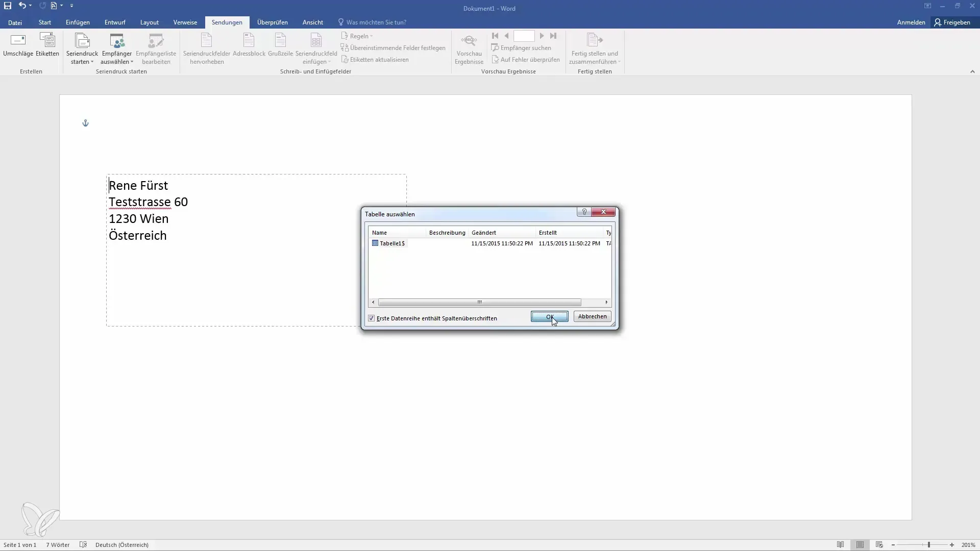Switch to read mode view icon

[x=841, y=545]
